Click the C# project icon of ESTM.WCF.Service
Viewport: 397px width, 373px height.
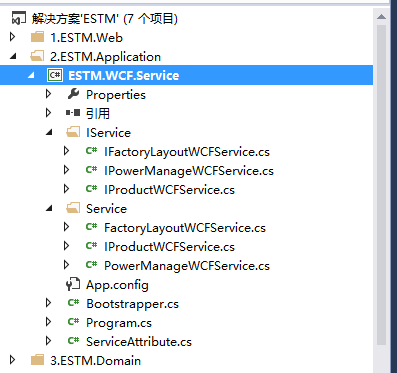coord(55,75)
